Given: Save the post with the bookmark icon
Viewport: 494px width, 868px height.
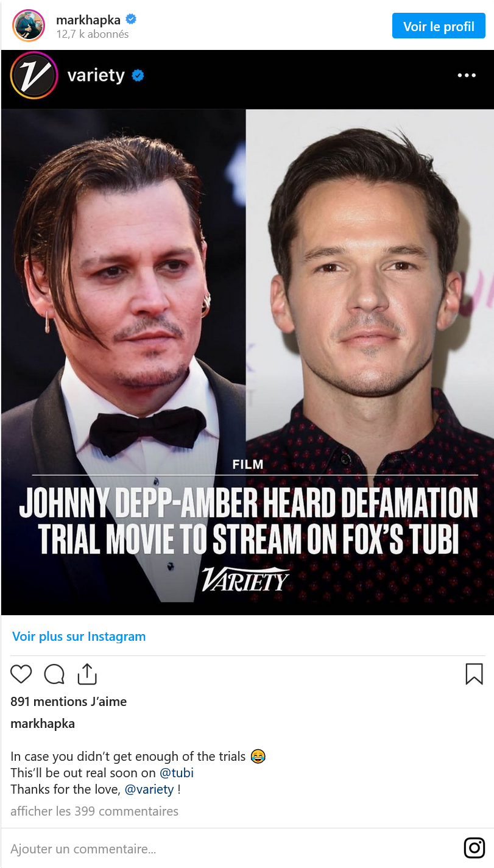Looking at the screenshot, I should click(474, 674).
